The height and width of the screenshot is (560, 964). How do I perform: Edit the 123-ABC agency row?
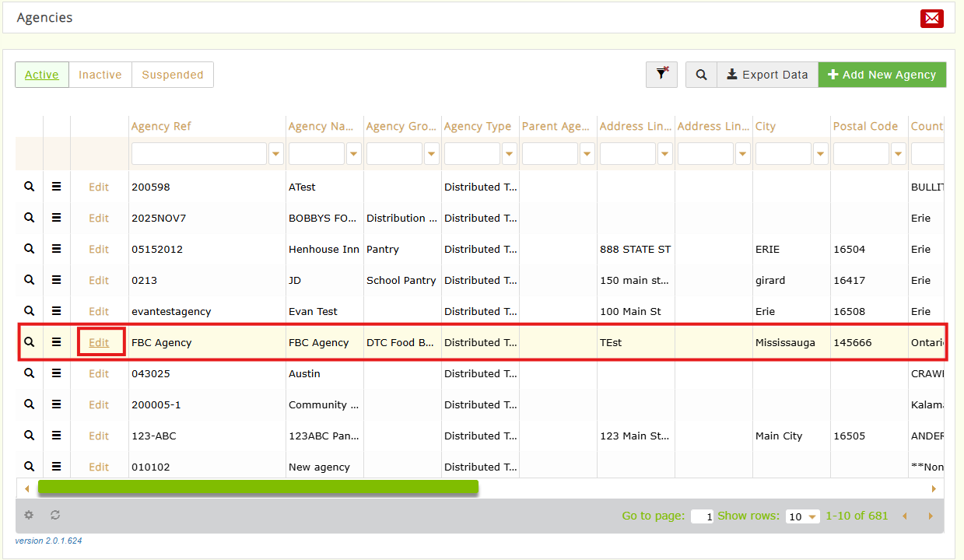click(99, 436)
